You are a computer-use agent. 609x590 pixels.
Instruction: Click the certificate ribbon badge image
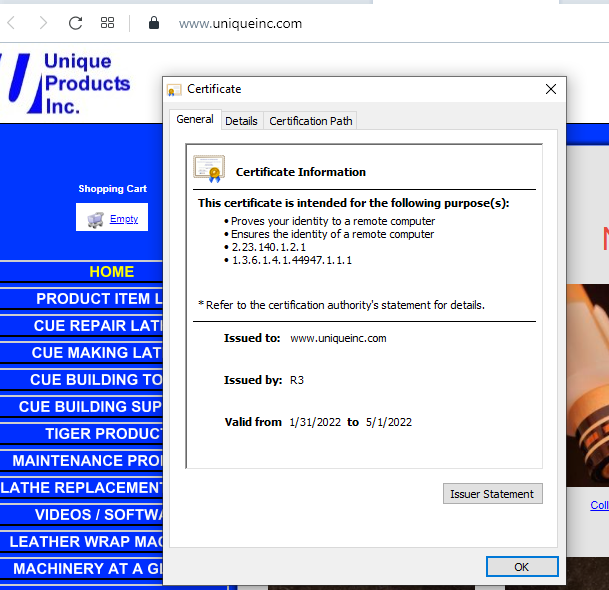(x=209, y=169)
